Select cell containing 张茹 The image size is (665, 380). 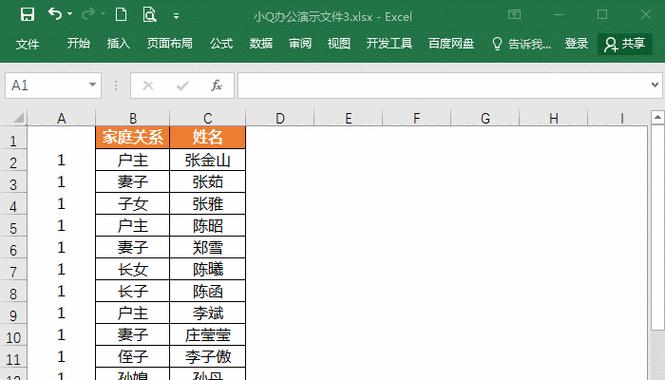click(x=208, y=182)
